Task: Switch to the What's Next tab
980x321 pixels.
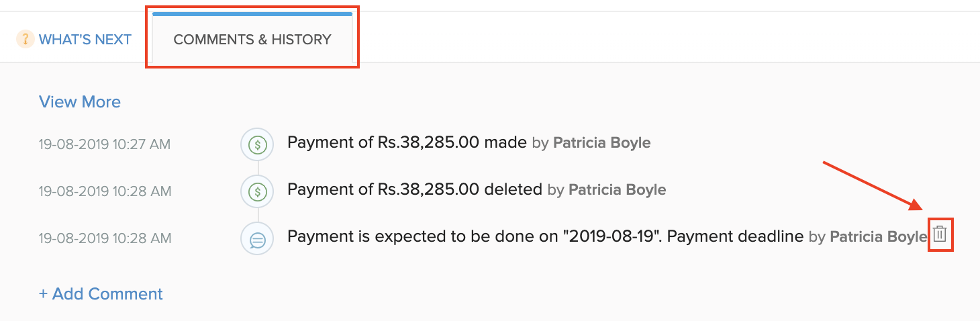Action: 85,40
